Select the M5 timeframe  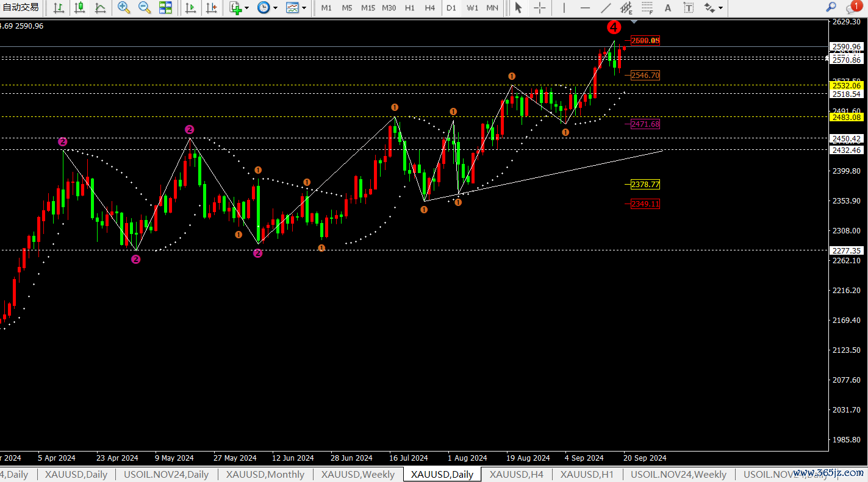coord(347,8)
